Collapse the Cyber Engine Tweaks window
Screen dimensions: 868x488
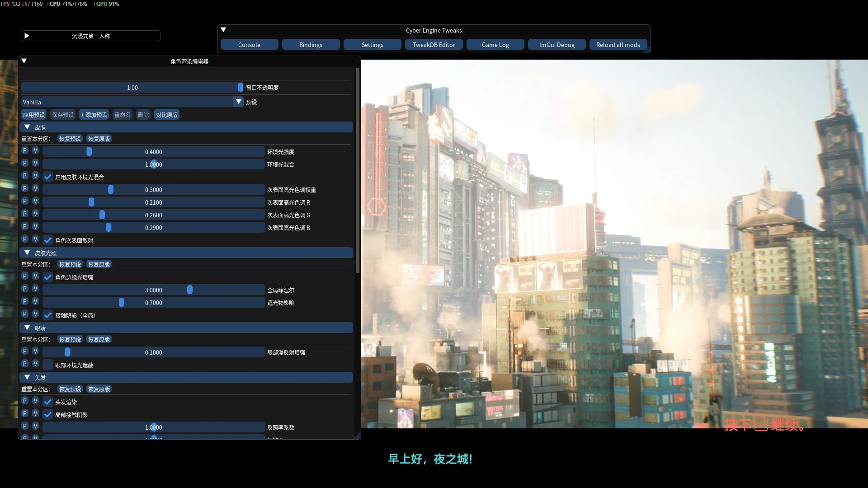pyautogui.click(x=223, y=30)
